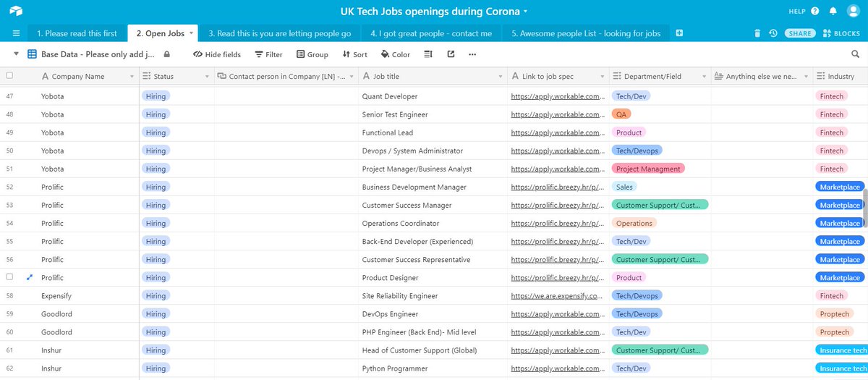868x380 pixels.
Task: Open Contact person column dropdown arrow
Action: pos(352,76)
